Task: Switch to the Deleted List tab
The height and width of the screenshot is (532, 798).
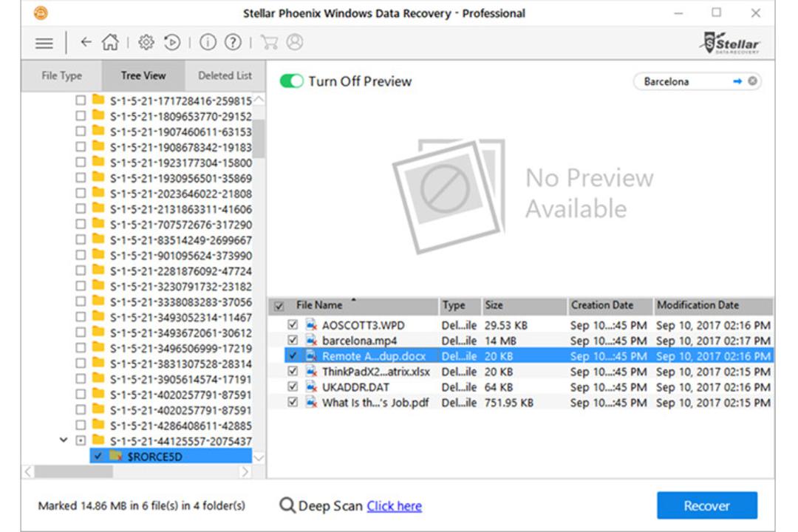Action: pyautogui.click(x=225, y=76)
